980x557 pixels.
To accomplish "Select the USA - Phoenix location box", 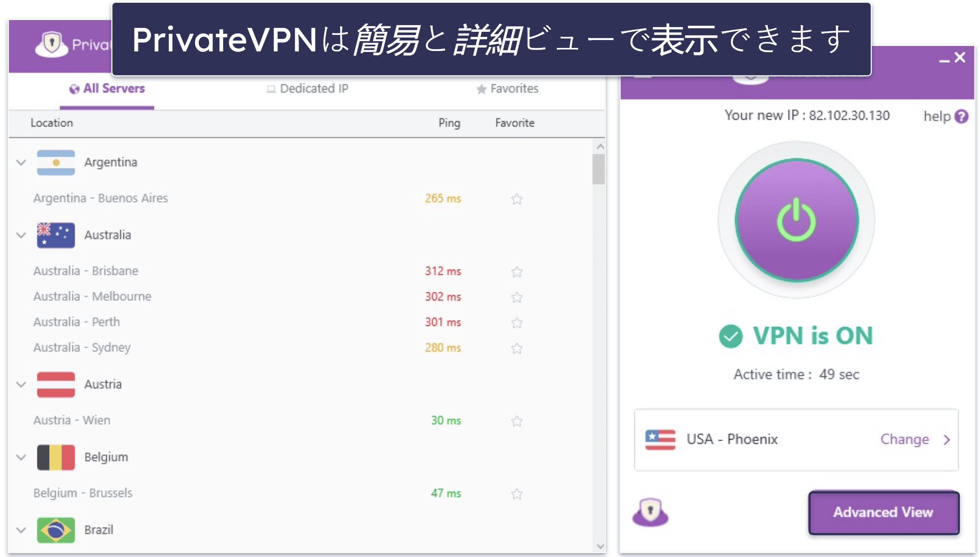I will coord(796,440).
